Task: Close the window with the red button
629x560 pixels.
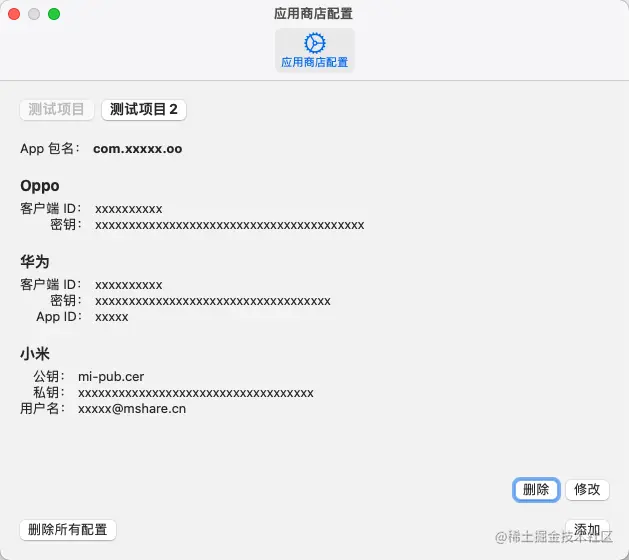Action: [14, 14]
